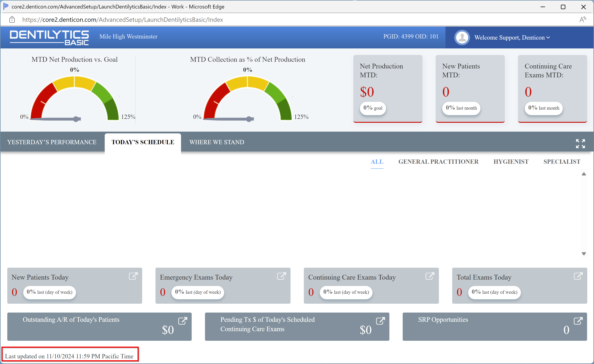Click the 0% goal badge

(x=373, y=108)
